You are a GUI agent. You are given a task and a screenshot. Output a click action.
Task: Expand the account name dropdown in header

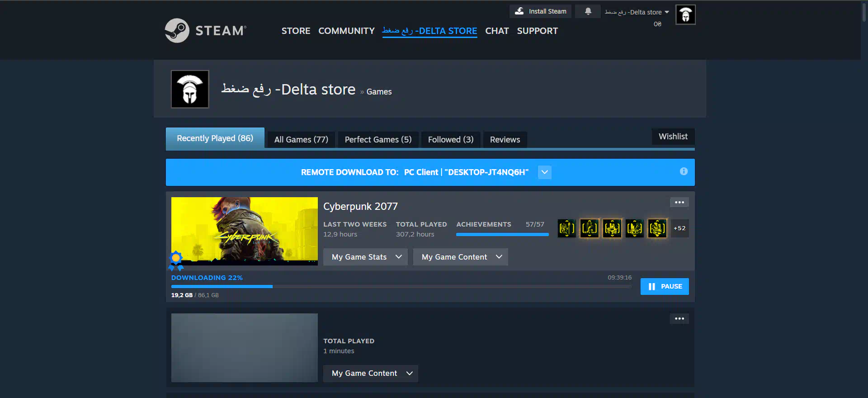(x=637, y=12)
